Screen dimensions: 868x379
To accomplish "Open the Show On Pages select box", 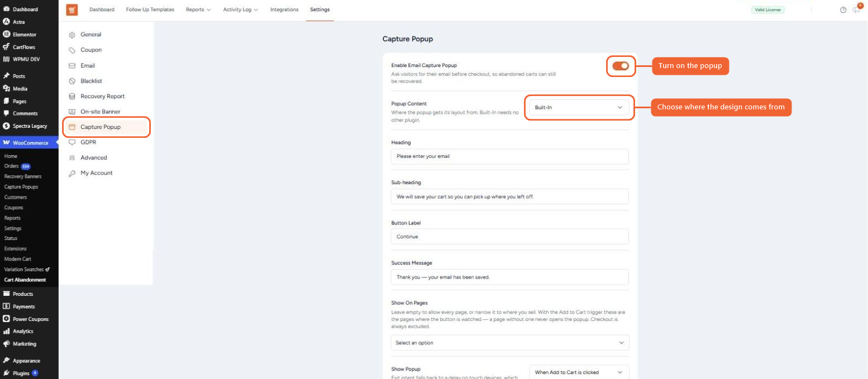I will (x=510, y=342).
